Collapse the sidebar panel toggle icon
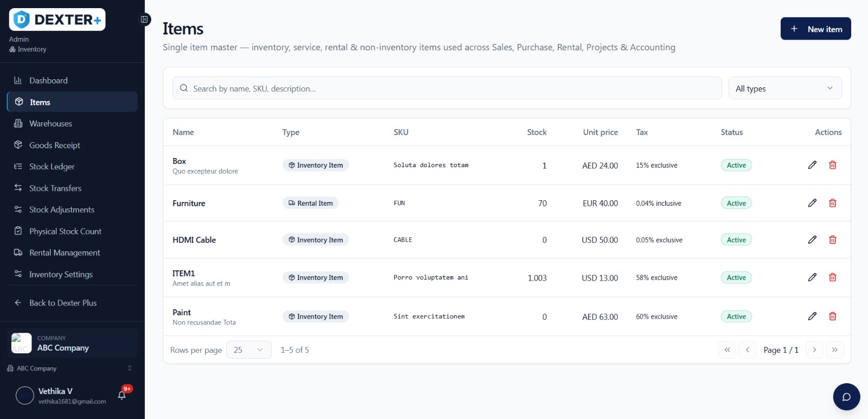The height and width of the screenshot is (419, 868). point(144,20)
